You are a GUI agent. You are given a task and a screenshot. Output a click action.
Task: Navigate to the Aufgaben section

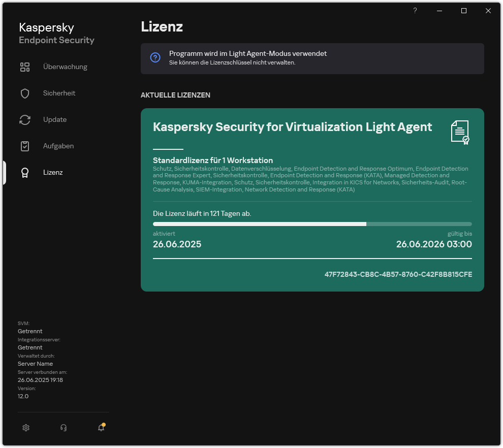58,146
